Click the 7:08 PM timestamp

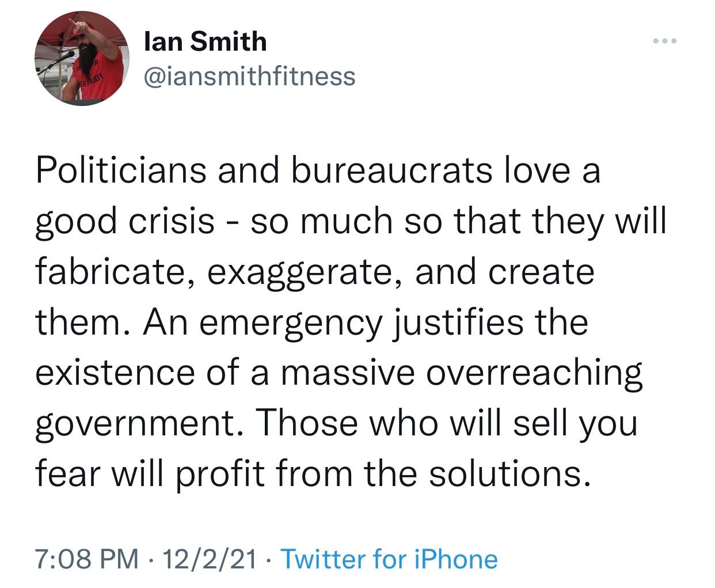pyautogui.click(x=88, y=559)
